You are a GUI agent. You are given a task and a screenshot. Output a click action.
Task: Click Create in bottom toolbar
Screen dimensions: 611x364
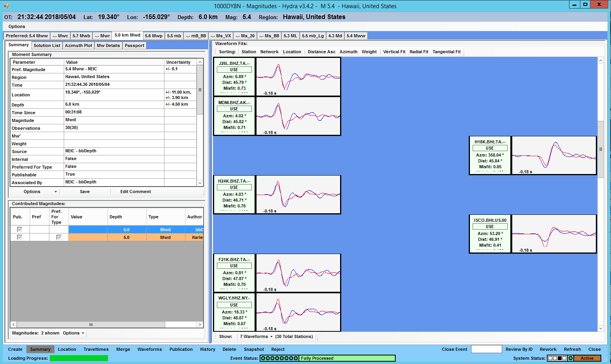tap(15, 349)
